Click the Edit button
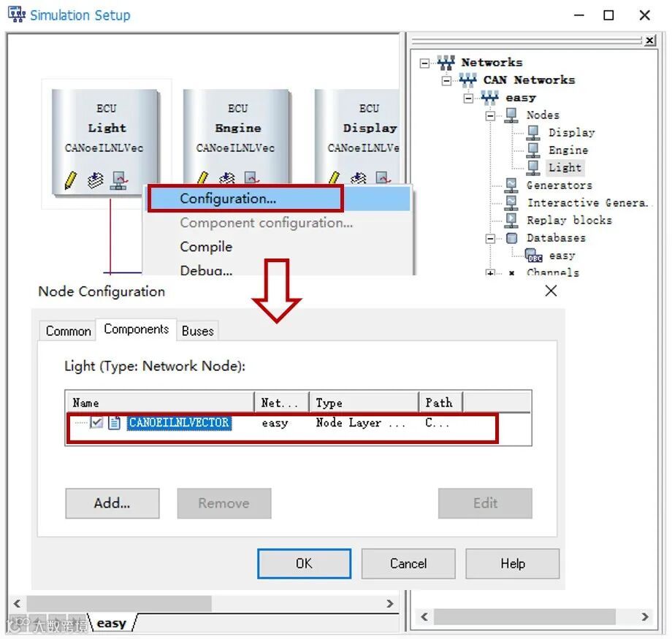 485,503
